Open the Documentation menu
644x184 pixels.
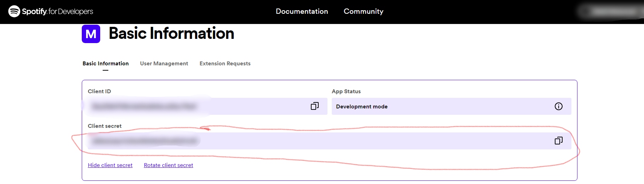[x=302, y=11]
